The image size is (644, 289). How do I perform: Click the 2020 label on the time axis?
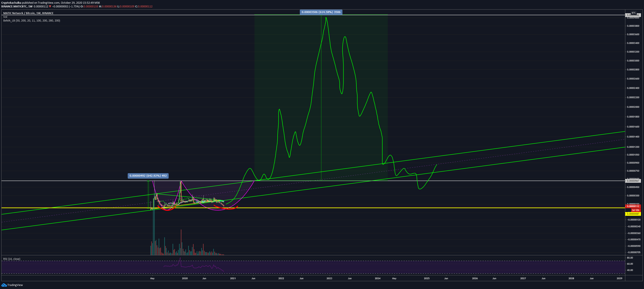coord(185,278)
